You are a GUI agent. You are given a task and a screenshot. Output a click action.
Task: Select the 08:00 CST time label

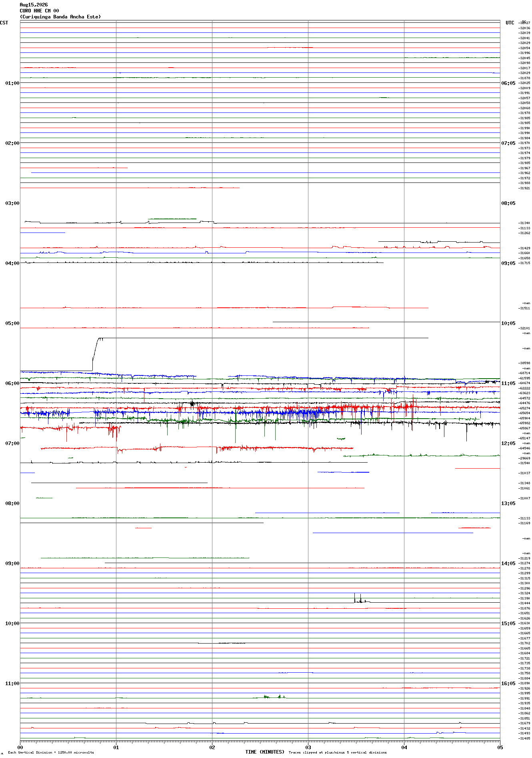point(12,503)
